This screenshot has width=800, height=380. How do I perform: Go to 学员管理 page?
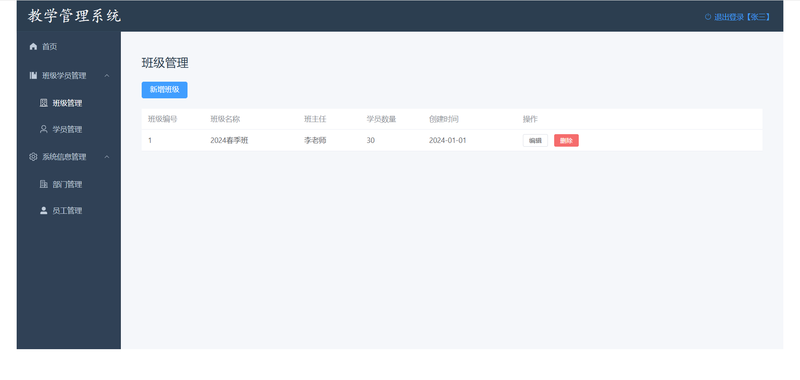69,129
